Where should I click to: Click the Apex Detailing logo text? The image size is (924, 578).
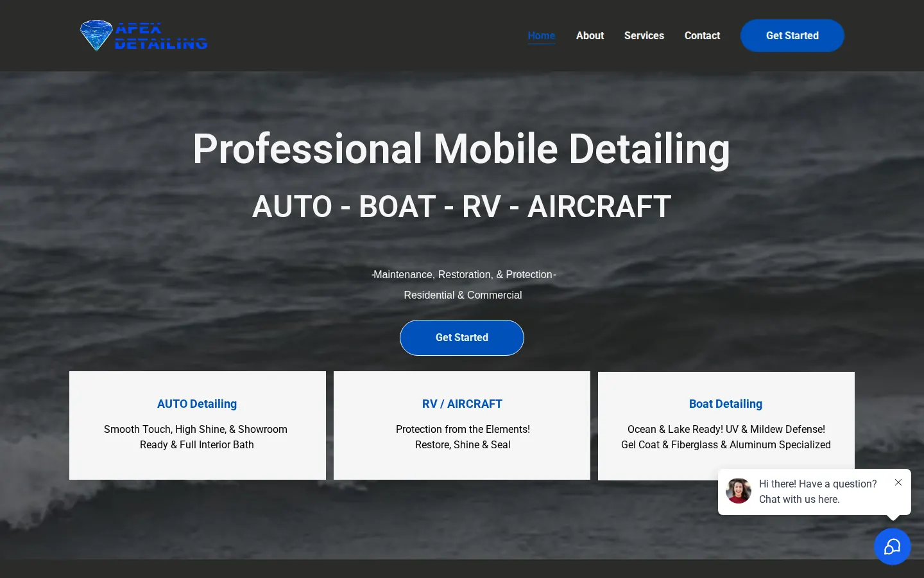tap(161, 36)
